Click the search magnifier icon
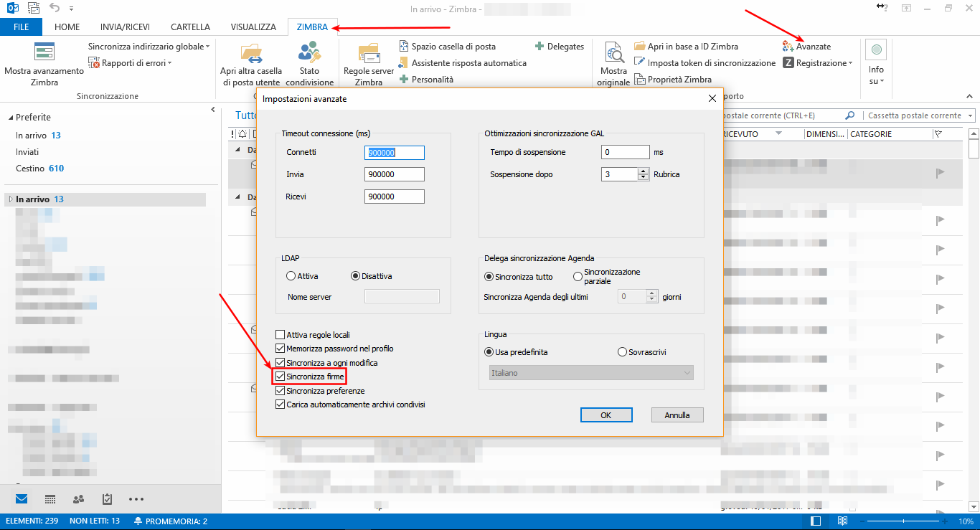This screenshot has height=530, width=980. [850, 115]
